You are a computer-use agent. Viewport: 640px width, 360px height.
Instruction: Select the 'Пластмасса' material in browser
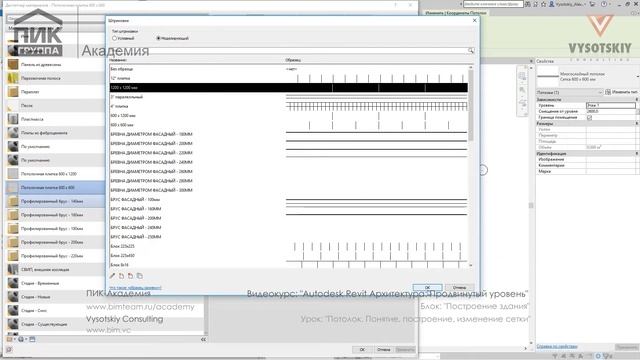point(56,119)
